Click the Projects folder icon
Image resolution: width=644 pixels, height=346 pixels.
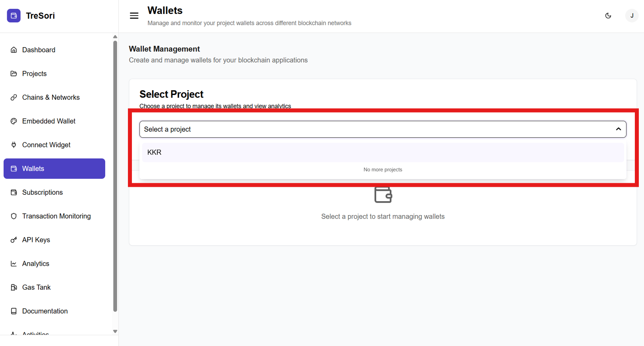coord(14,73)
